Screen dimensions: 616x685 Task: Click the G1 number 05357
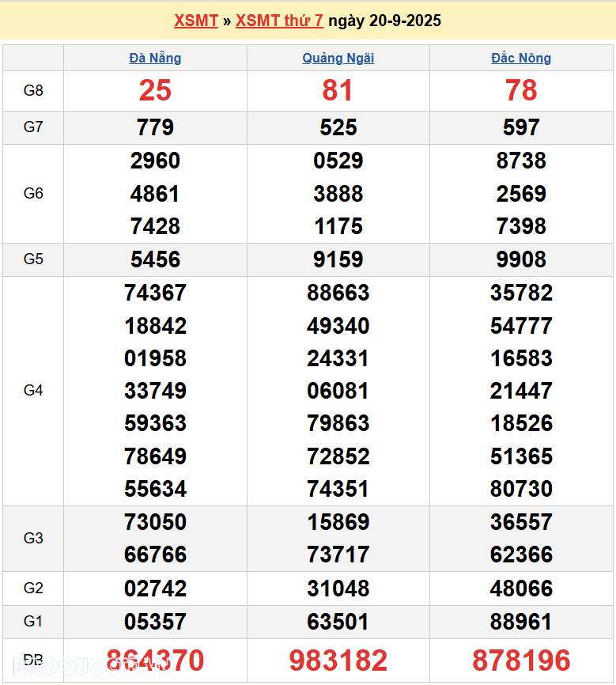155,622
